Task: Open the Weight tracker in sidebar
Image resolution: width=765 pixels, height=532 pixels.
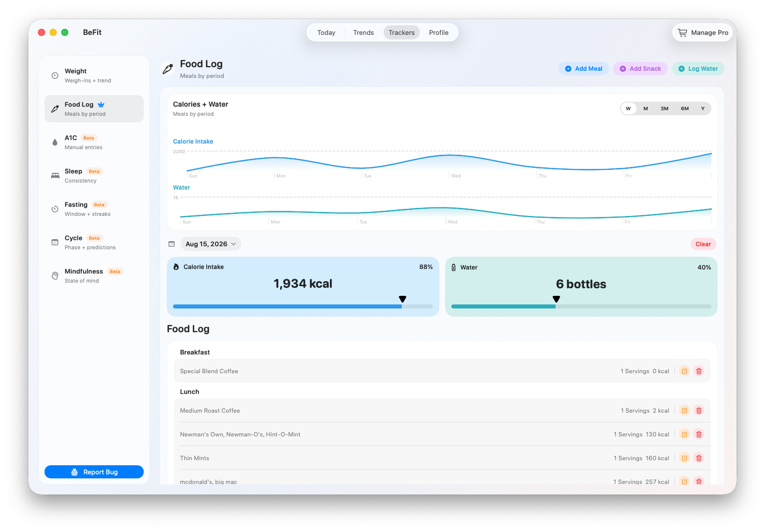Action: tap(94, 75)
